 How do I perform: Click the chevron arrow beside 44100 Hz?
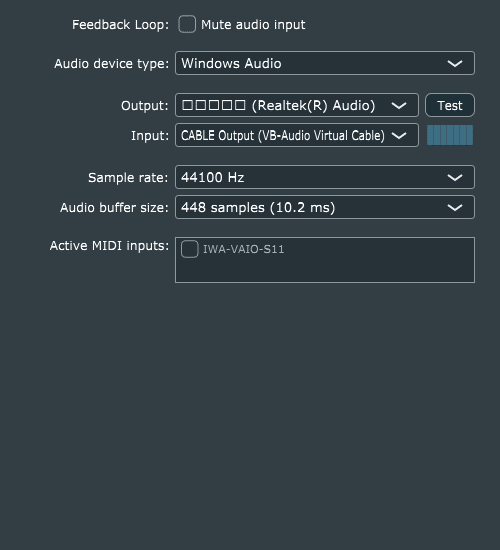click(455, 178)
